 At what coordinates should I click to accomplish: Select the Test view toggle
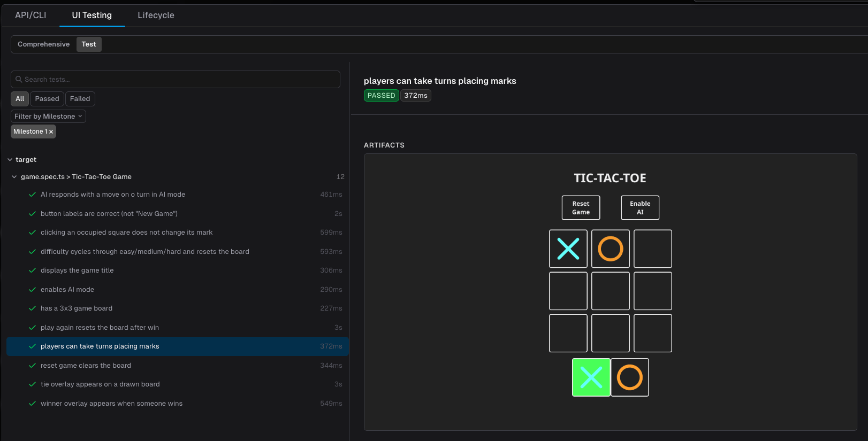[89, 44]
